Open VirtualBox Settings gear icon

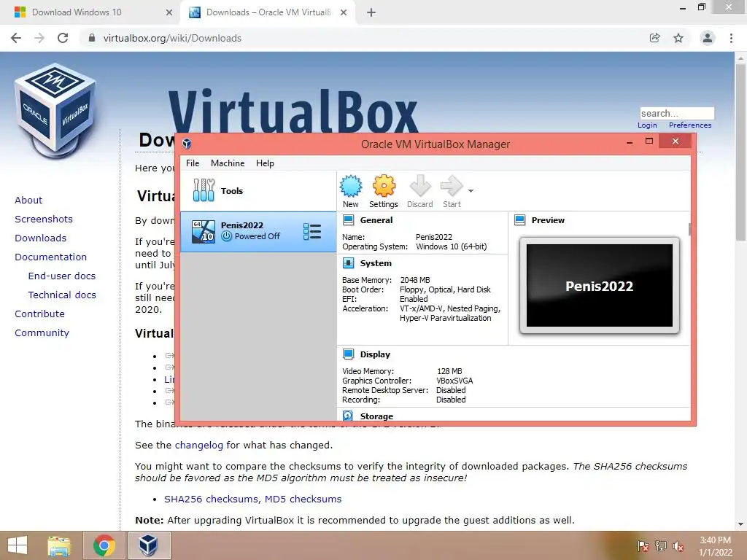point(384,186)
